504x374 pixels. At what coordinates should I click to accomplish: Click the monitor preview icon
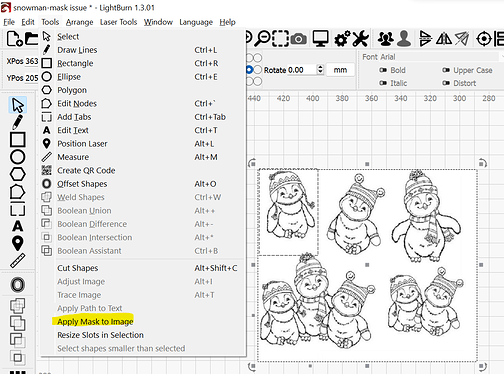(x=320, y=39)
